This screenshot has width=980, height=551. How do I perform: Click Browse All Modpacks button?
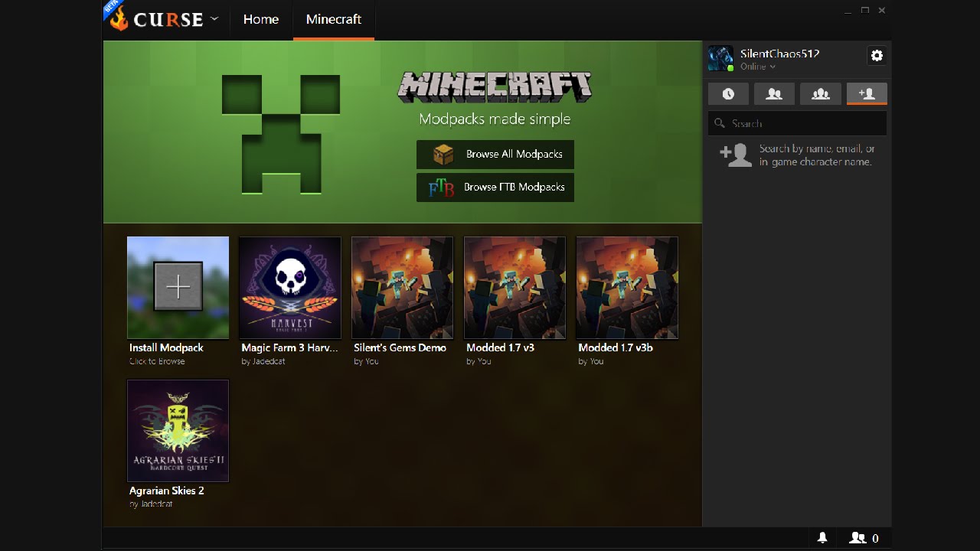(495, 154)
